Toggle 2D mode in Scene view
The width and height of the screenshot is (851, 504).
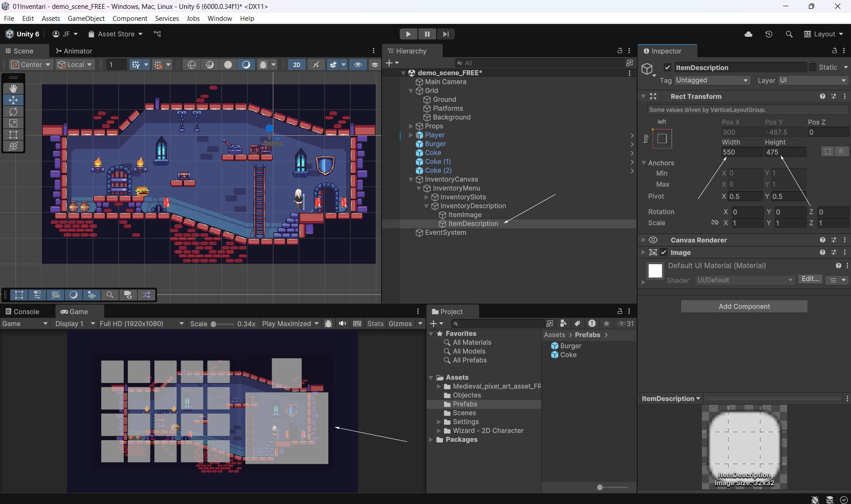[296, 65]
